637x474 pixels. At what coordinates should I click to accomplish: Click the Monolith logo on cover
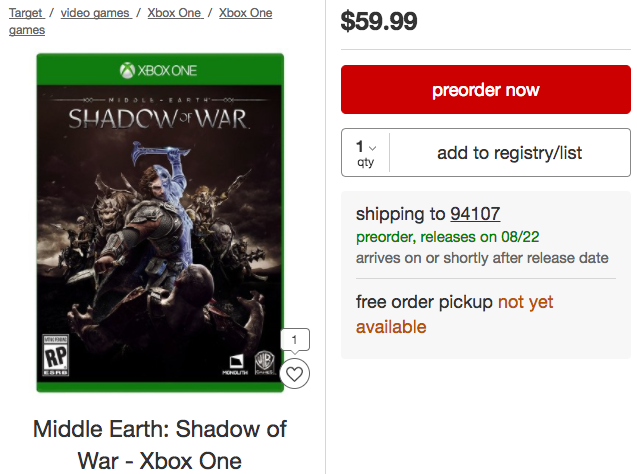(233, 361)
